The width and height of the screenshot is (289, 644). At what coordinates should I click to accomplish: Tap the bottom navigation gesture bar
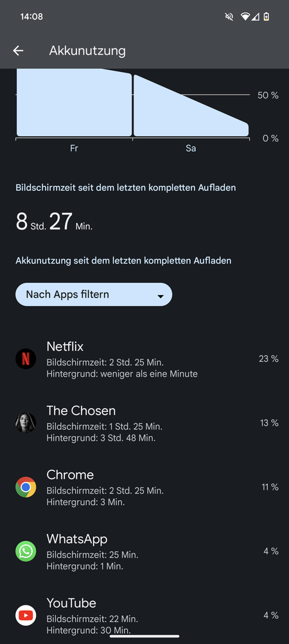click(x=144, y=636)
